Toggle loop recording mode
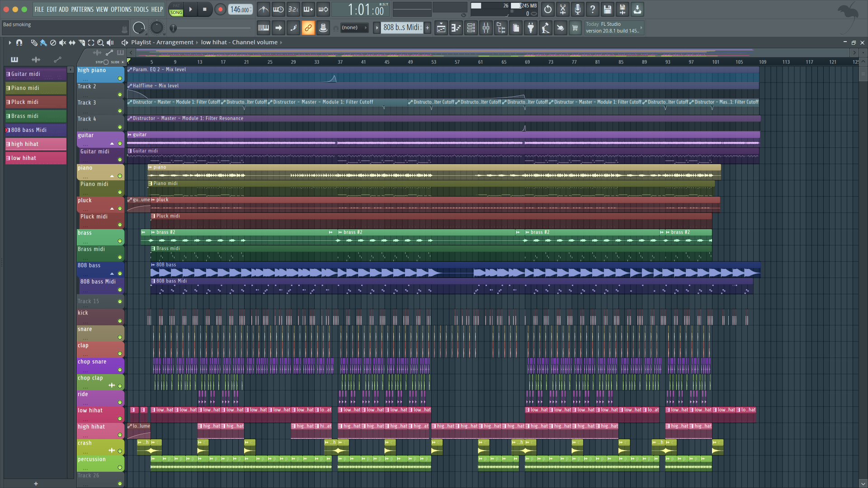 click(x=323, y=9)
